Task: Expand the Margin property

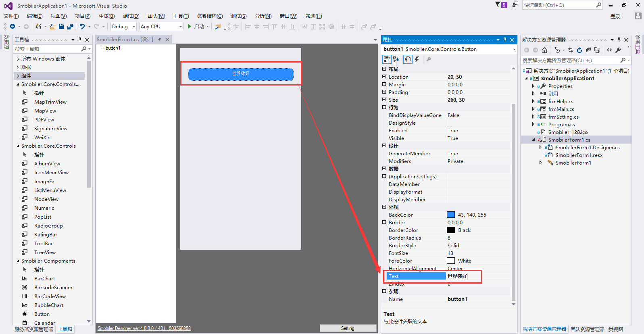Action: [384, 84]
